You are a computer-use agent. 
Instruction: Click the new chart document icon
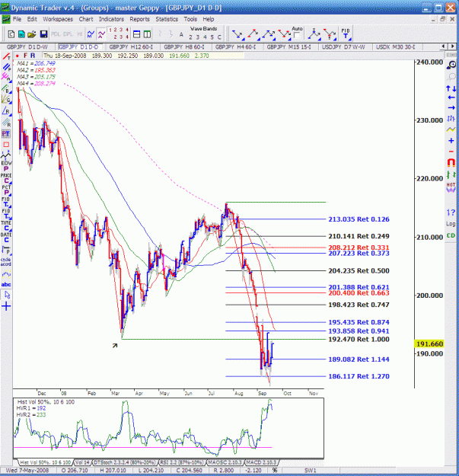pyautogui.click(x=11, y=34)
